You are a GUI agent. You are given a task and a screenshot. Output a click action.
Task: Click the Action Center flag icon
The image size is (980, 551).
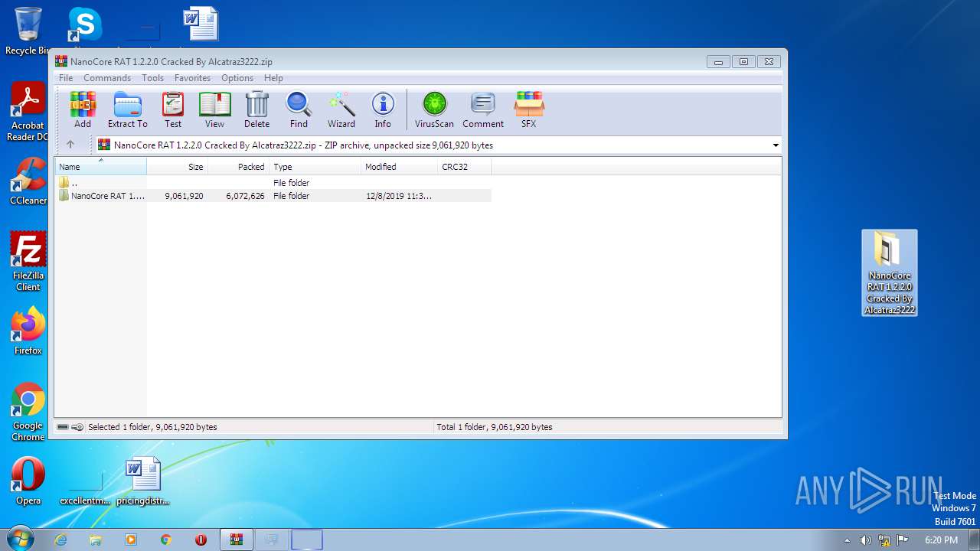[x=903, y=540]
